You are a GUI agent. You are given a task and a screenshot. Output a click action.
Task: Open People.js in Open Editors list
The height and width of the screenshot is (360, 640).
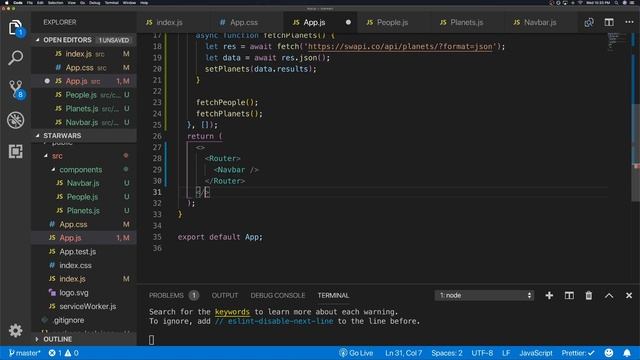coord(84,95)
